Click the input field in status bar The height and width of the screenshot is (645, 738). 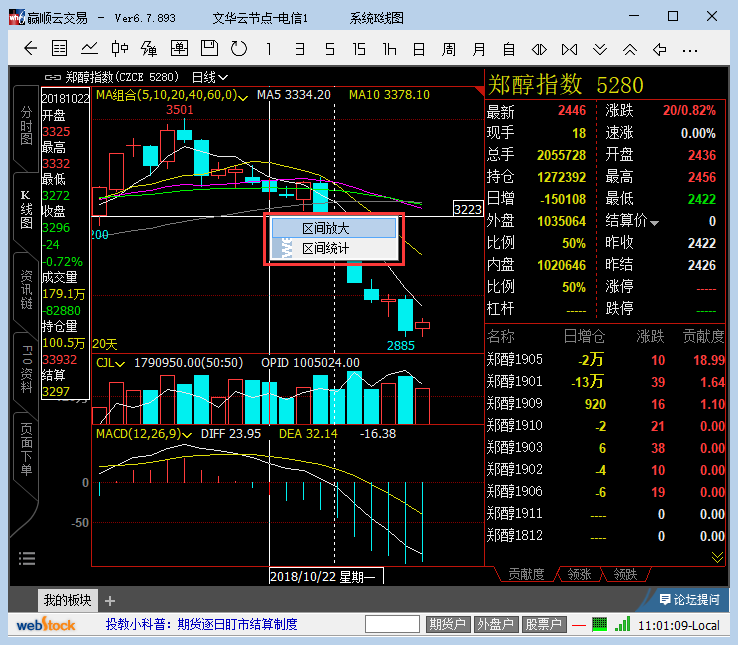click(392, 625)
